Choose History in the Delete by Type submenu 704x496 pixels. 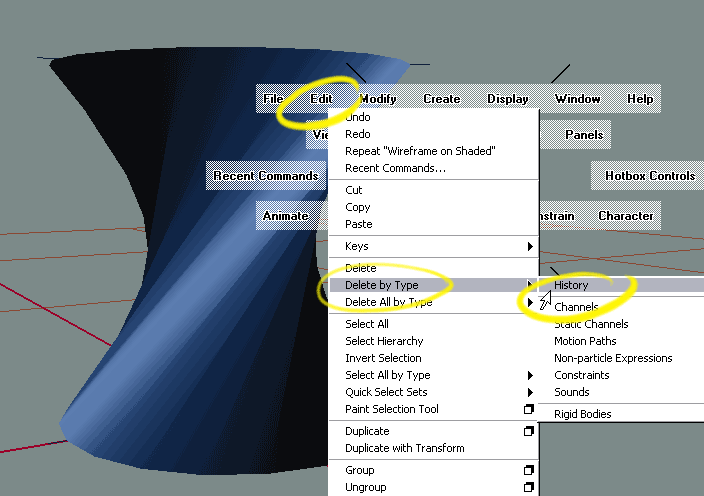pos(572,286)
